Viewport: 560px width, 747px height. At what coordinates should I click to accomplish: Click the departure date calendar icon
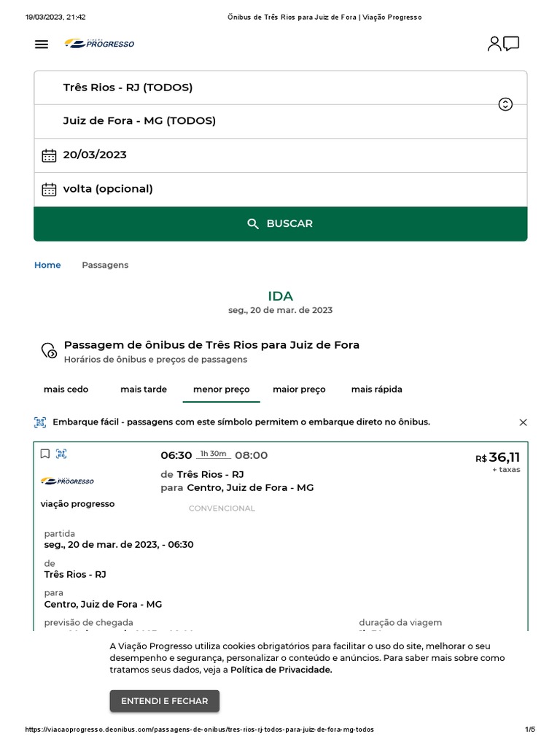(49, 155)
